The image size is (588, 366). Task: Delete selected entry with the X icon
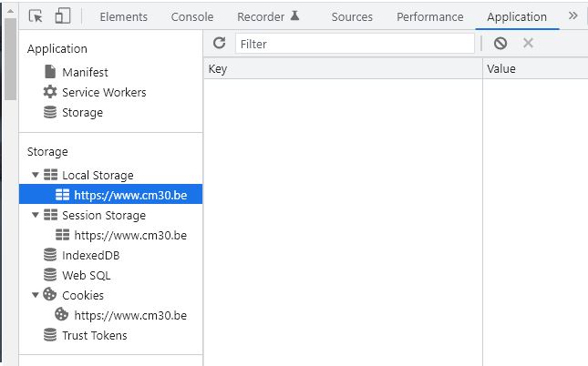point(528,43)
